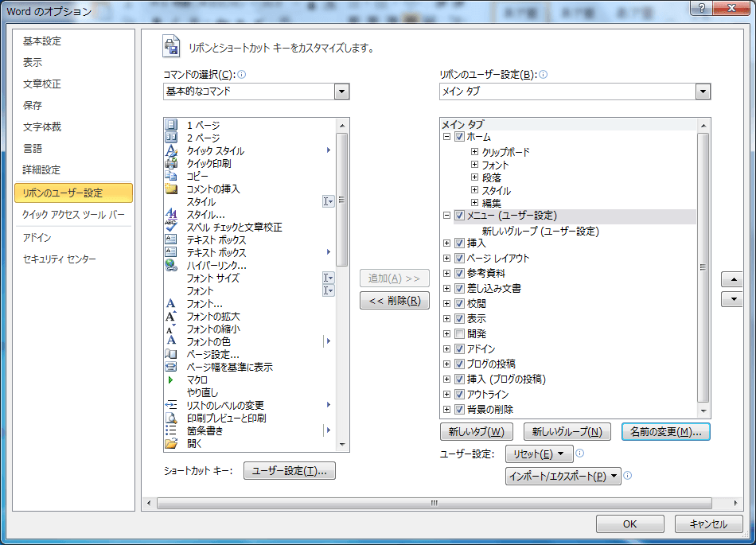
Task: Open the リセット dropdown button
Action: tap(539, 454)
